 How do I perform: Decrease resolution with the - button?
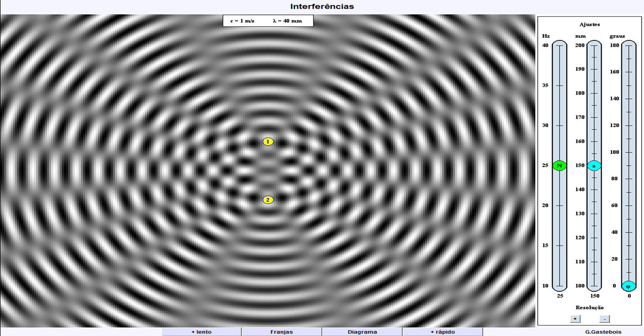click(605, 319)
